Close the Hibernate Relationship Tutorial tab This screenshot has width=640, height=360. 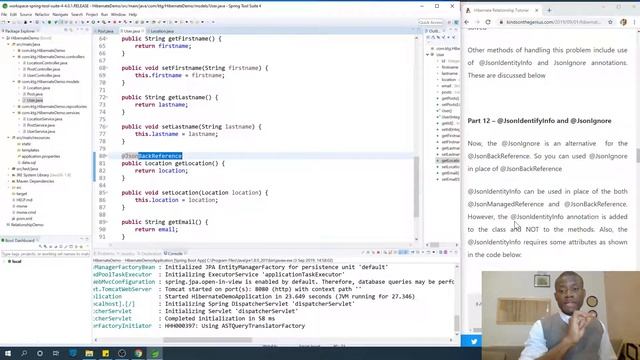[x=536, y=10]
